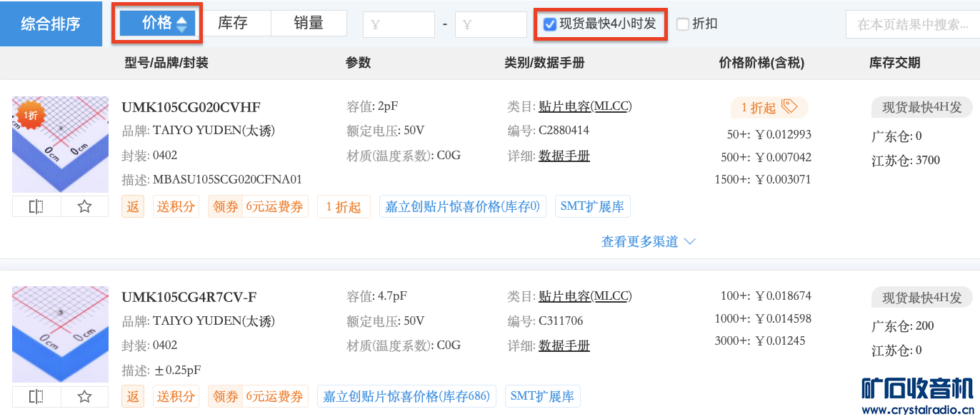Click the discount tag icon beside 1折起
Screen dimensions: 980x419
[789, 107]
